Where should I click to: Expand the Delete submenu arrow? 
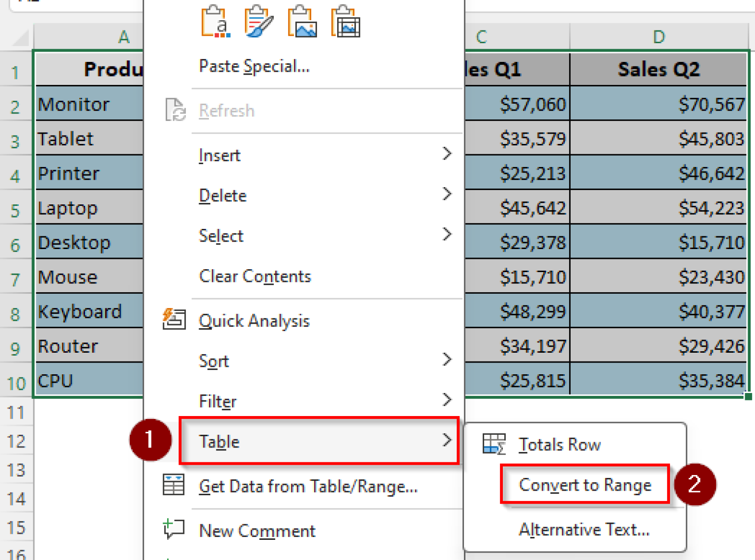click(x=447, y=194)
